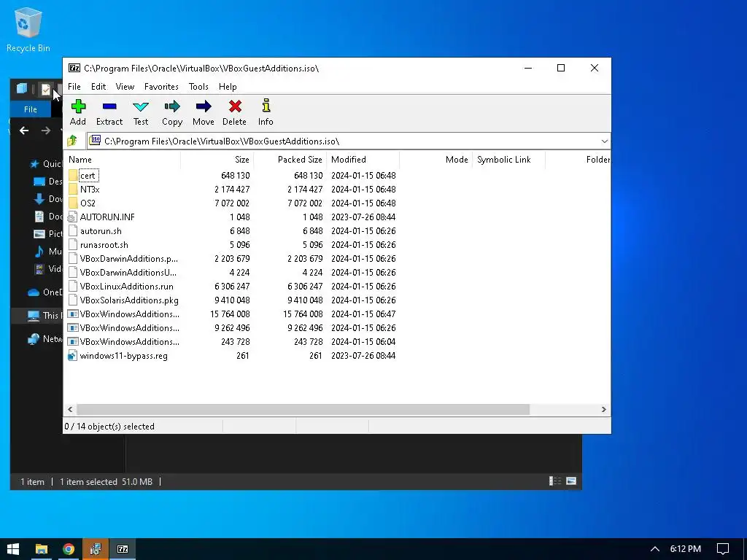Sort by the Symbolic Link column header
The image size is (747, 560).
point(508,160)
